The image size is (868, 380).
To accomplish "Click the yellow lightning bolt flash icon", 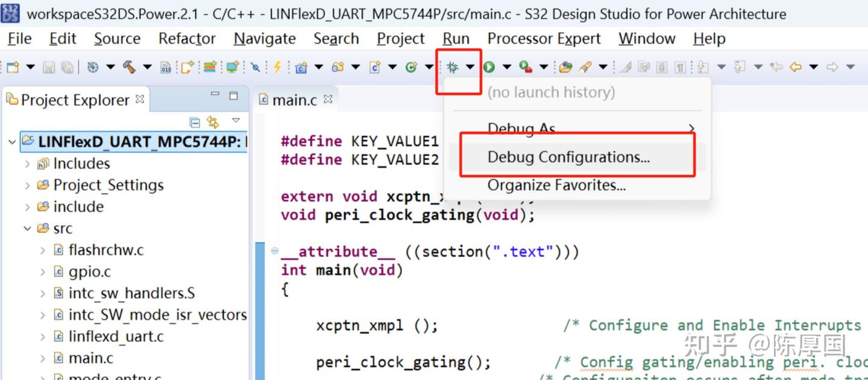I will coord(277,67).
